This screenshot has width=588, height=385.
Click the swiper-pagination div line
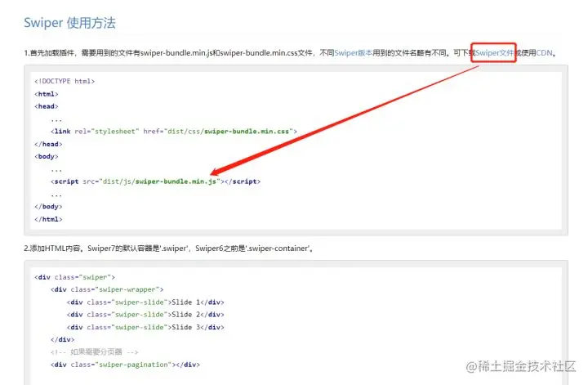coord(125,365)
